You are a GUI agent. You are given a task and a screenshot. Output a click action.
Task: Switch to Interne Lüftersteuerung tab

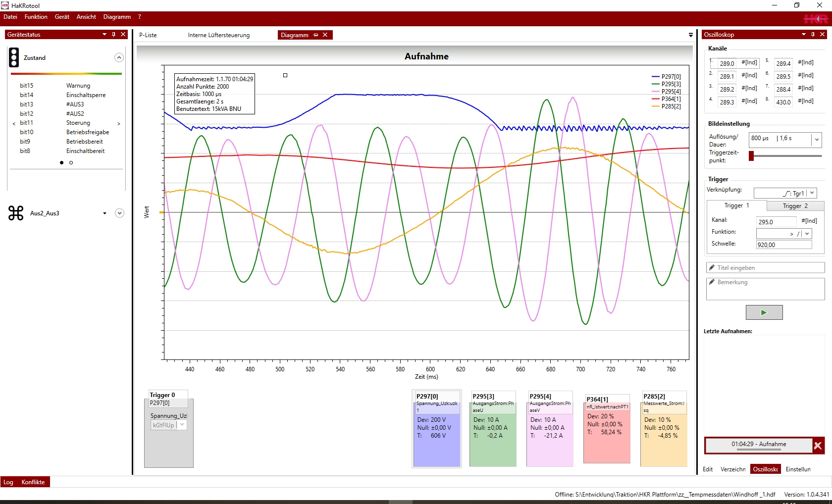click(218, 35)
